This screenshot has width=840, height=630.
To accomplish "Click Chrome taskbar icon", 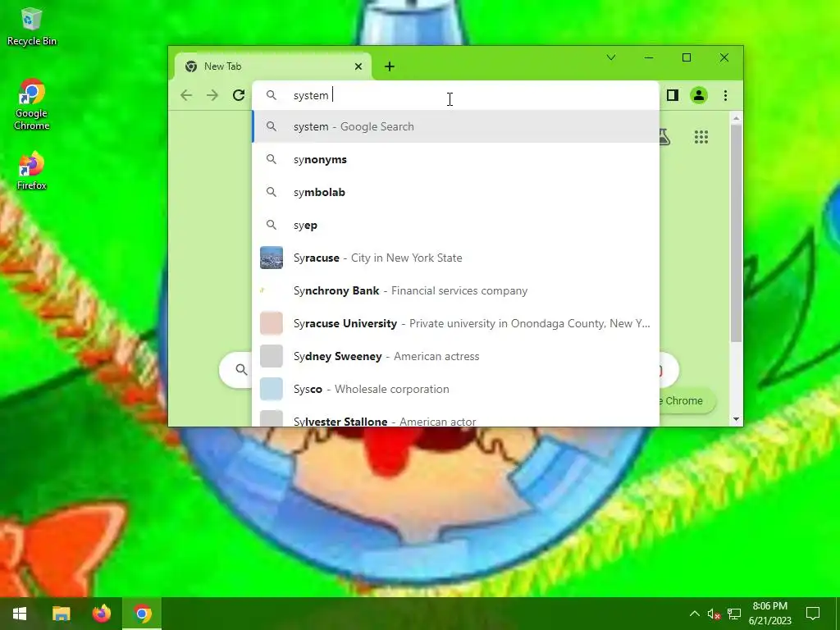I will (x=142, y=614).
